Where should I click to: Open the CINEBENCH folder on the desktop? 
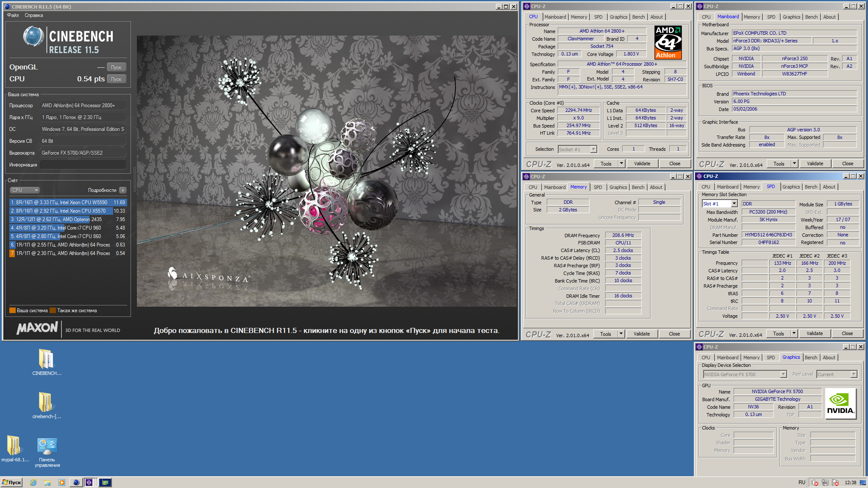point(46,362)
